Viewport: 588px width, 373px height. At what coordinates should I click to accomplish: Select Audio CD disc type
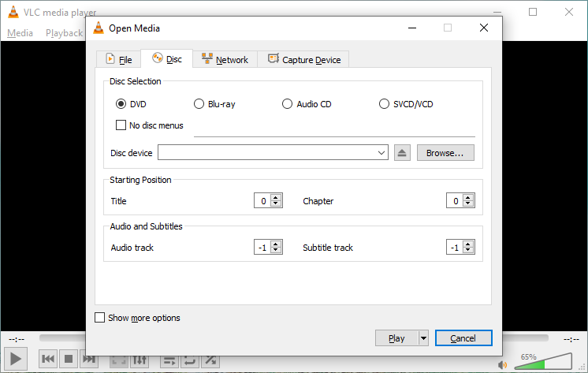pyautogui.click(x=287, y=103)
